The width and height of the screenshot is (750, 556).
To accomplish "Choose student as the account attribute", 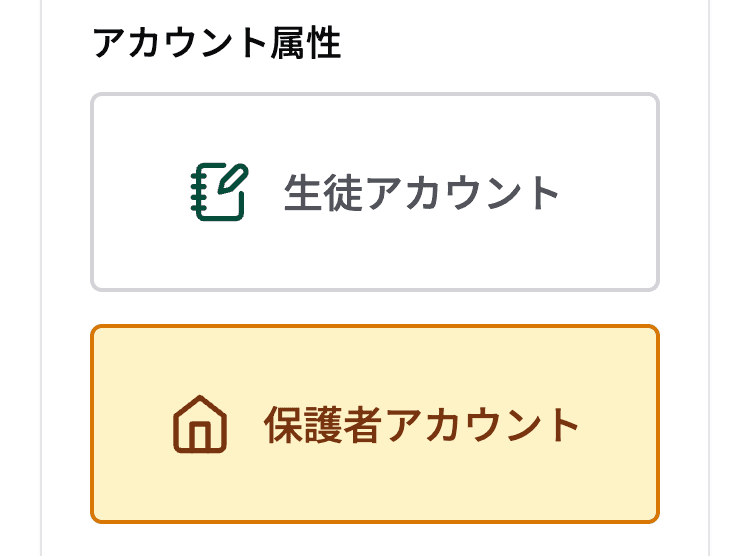I will tap(375, 192).
